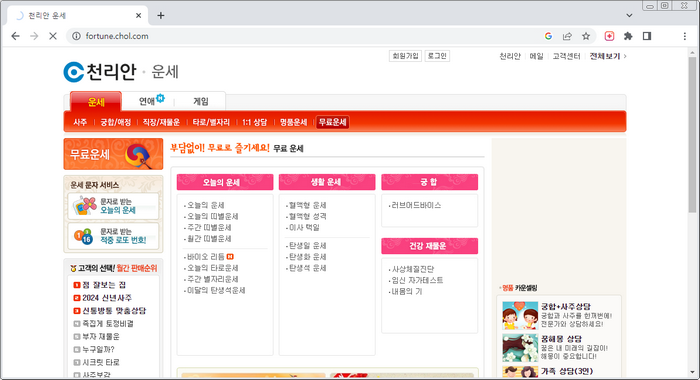Open the 궁합/애정 submenu item
Screen dimensions: 700x380
pyautogui.click(x=116, y=122)
